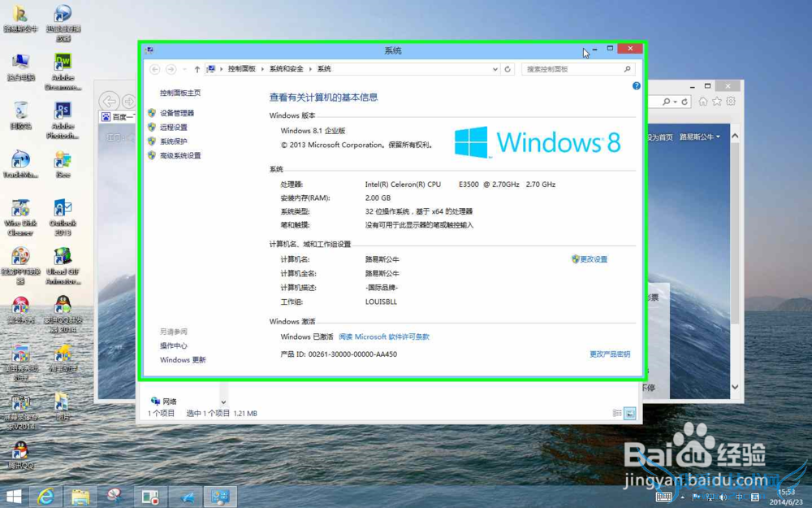This screenshot has width=812, height=508.
Task: Click browser scrollbar down arrow
Action: (x=735, y=387)
